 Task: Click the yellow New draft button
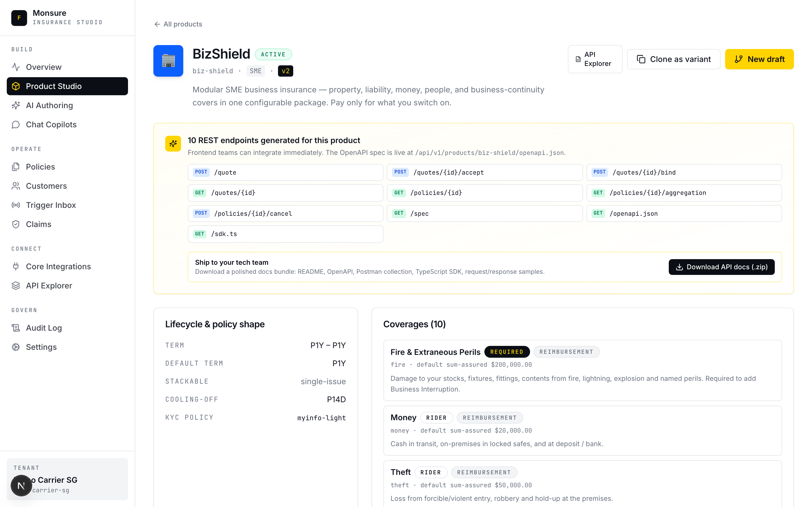click(759, 59)
